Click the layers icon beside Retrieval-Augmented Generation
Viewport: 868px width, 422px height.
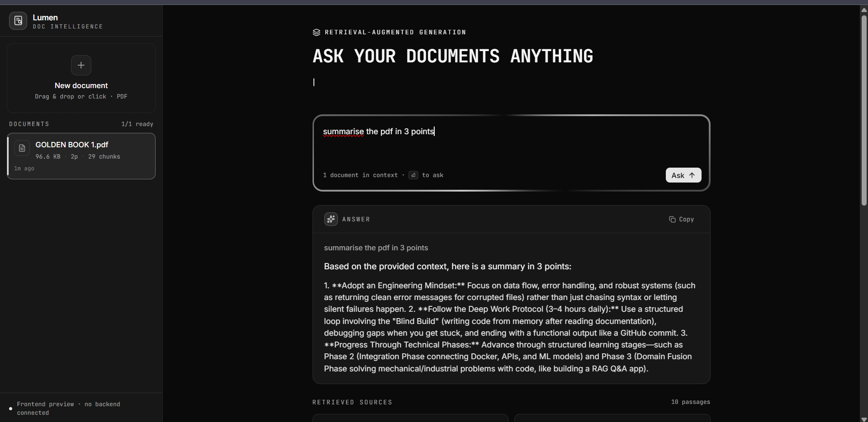317,33
